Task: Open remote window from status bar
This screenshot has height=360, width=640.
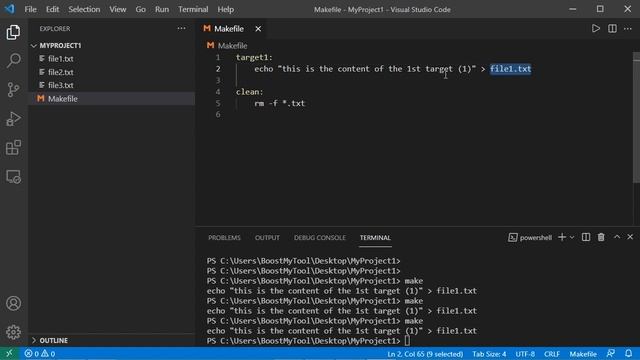Action: 9,353
